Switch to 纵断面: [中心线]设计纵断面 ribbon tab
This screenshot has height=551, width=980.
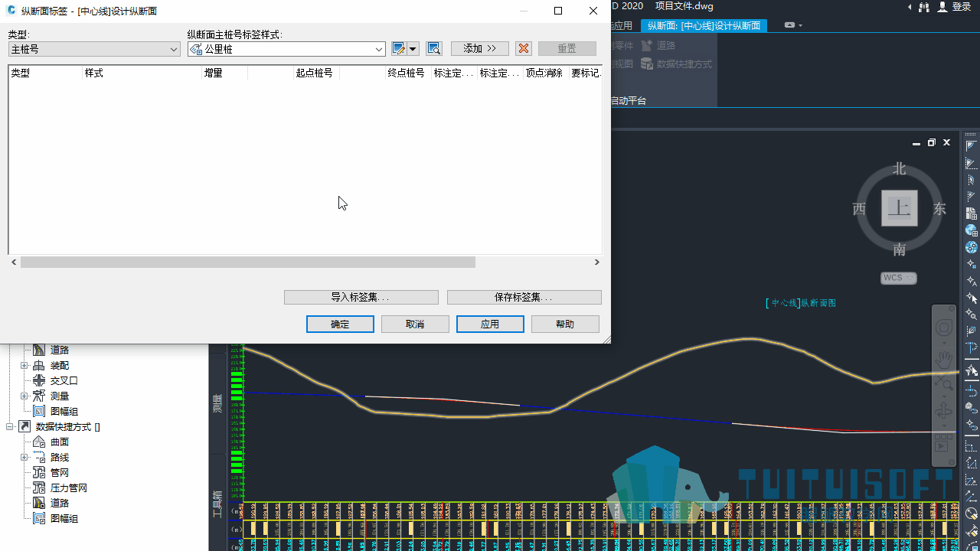[704, 25]
